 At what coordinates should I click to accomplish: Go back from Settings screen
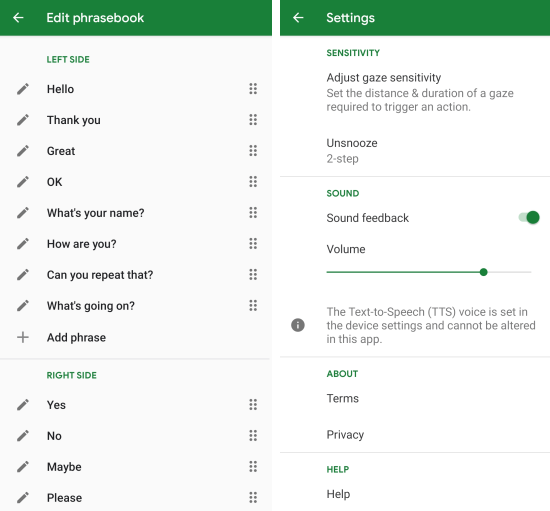coord(298,18)
